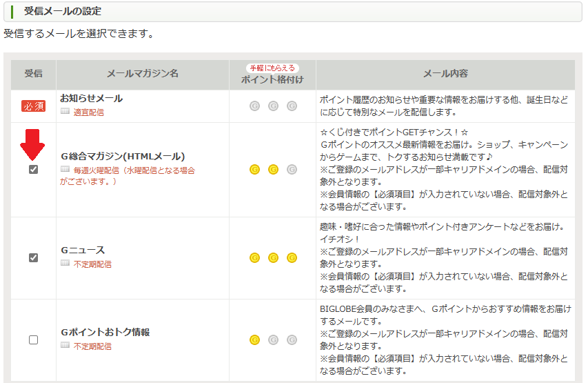Click the gold coin in Gポイントおトク情報 row

[254, 340]
